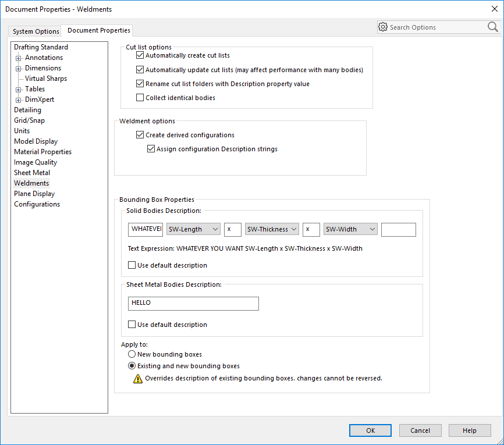Screen dimensions: 504x445
Task: Uncheck Assign configuration Description strings
Action: coord(151,149)
